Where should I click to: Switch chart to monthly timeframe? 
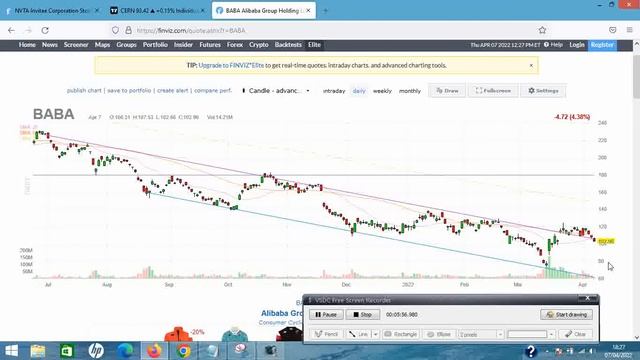pyautogui.click(x=410, y=91)
